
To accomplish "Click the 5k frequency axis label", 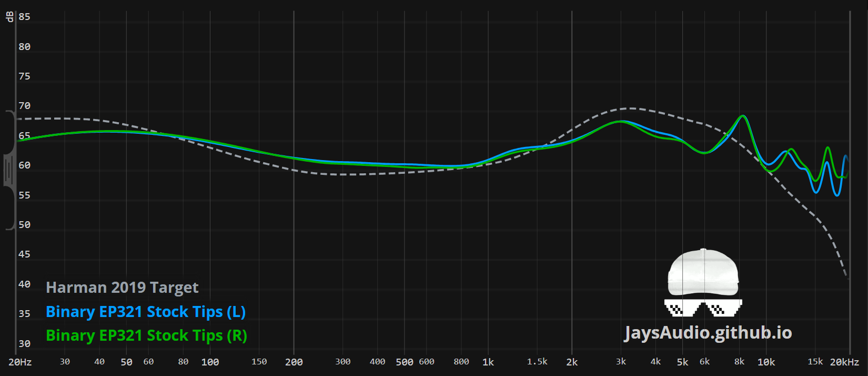I will point(682,362).
